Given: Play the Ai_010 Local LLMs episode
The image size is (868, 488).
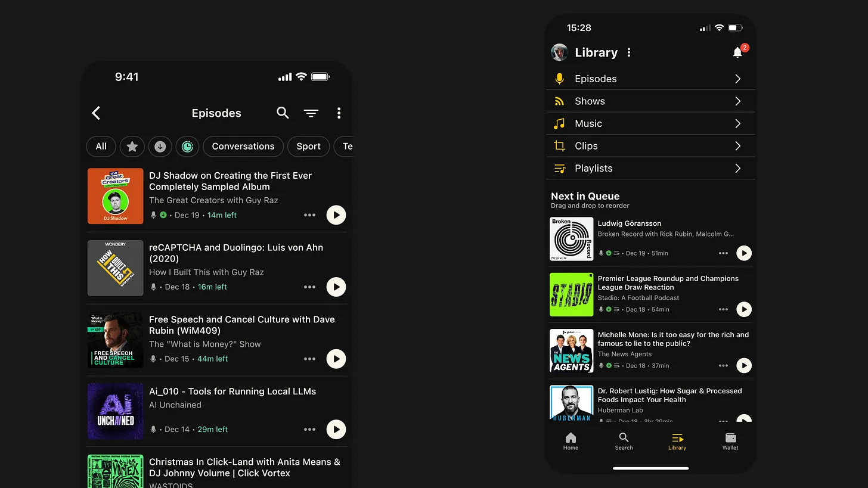Looking at the screenshot, I should (336, 429).
